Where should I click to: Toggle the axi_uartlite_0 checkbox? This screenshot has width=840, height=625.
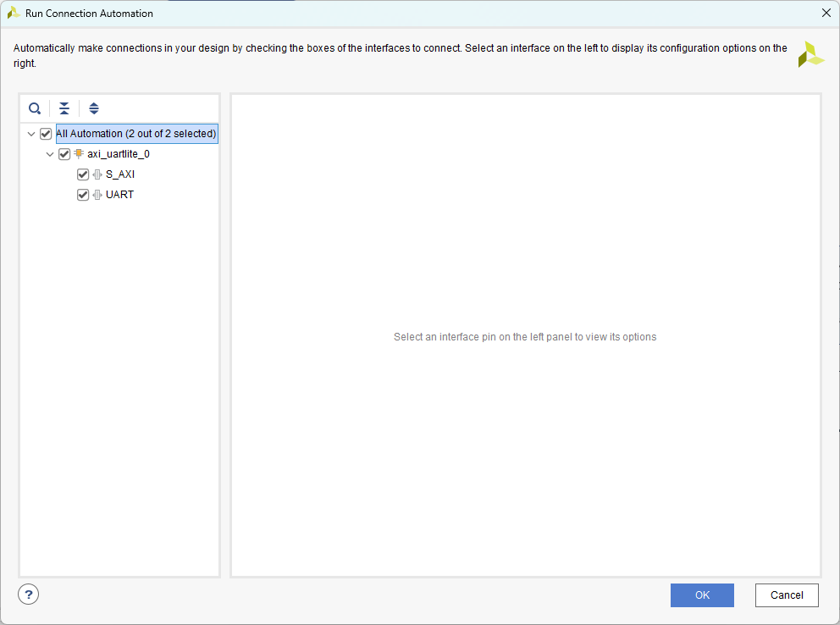(64, 154)
